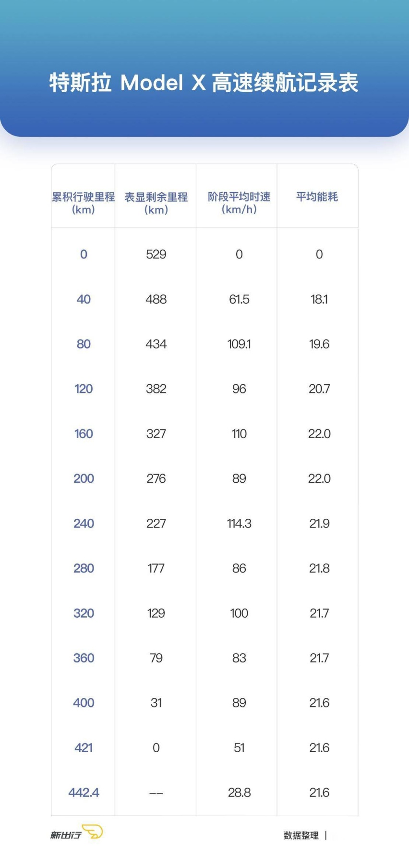
Task: Select the 114.3 average speed cell
Action: 239,523
